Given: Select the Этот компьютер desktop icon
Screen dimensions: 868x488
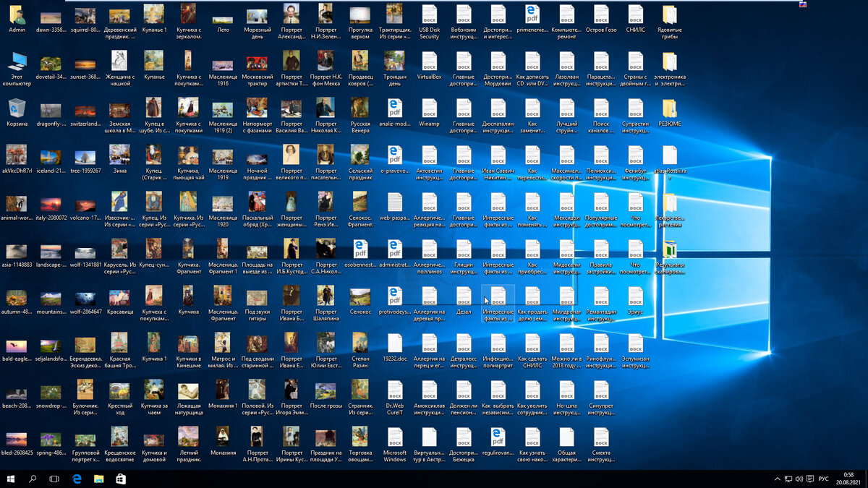Looking at the screenshot, I should pyautogui.click(x=16, y=61).
